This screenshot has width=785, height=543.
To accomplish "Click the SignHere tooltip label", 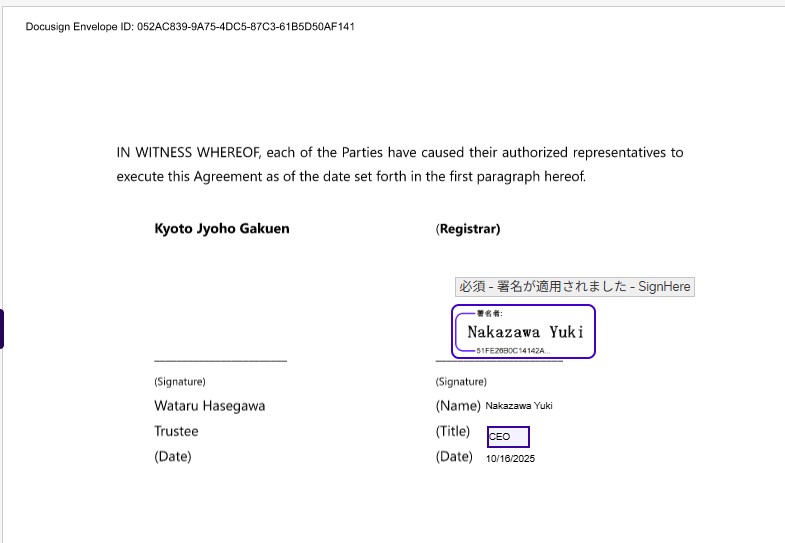I will click(574, 286).
